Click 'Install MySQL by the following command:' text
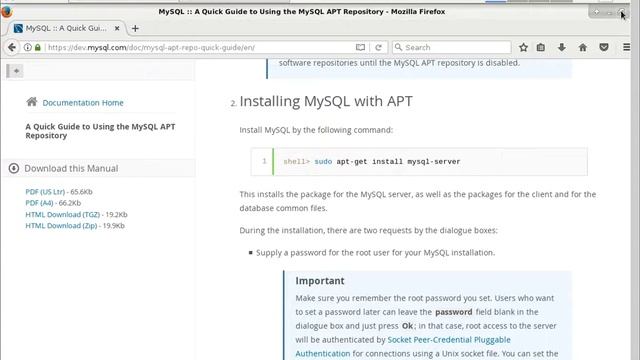This screenshot has width=640, height=360. (316, 130)
